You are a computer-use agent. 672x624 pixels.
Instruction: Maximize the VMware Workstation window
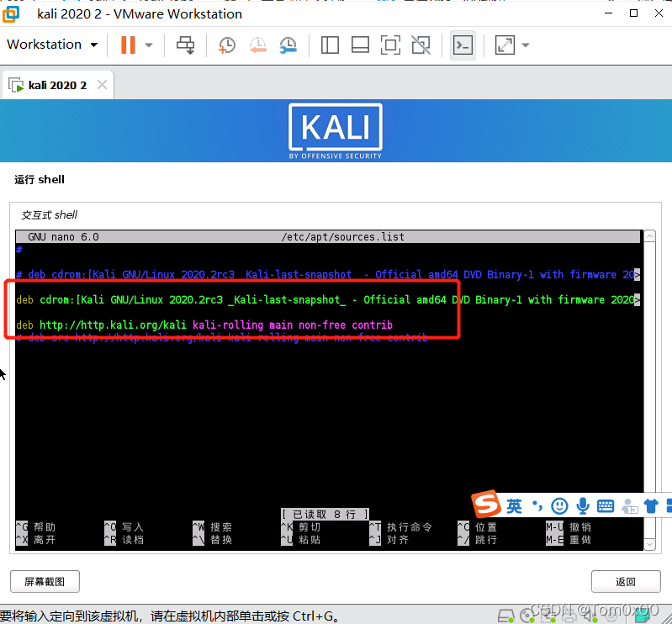(633, 13)
